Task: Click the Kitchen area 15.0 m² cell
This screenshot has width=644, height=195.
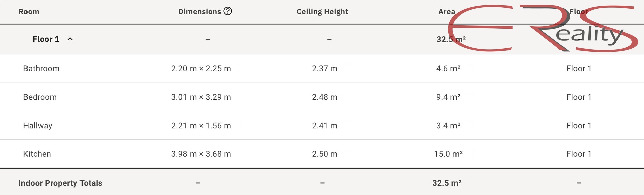Action: 448,154
